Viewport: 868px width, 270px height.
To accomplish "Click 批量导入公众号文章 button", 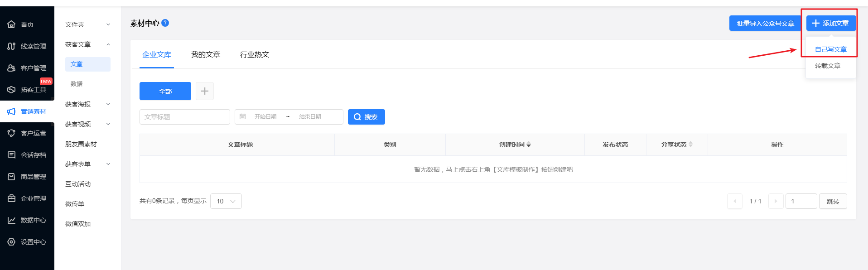I will pos(766,23).
